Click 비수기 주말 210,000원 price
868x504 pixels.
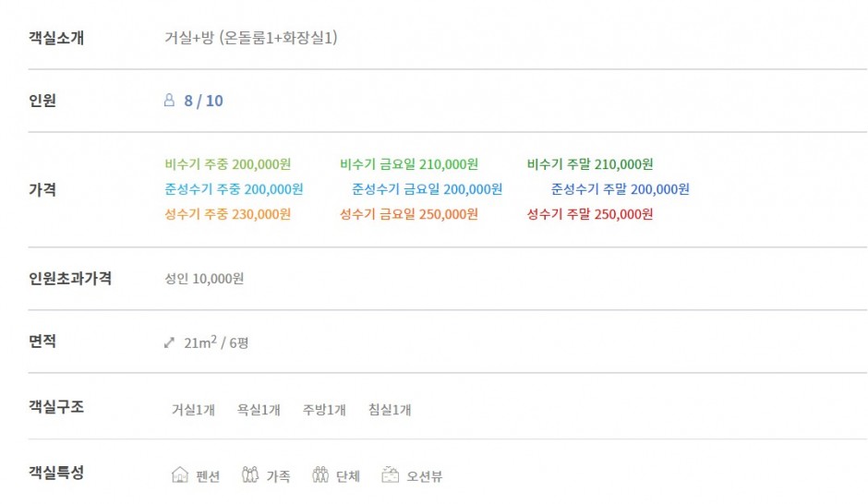click(x=590, y=164)
